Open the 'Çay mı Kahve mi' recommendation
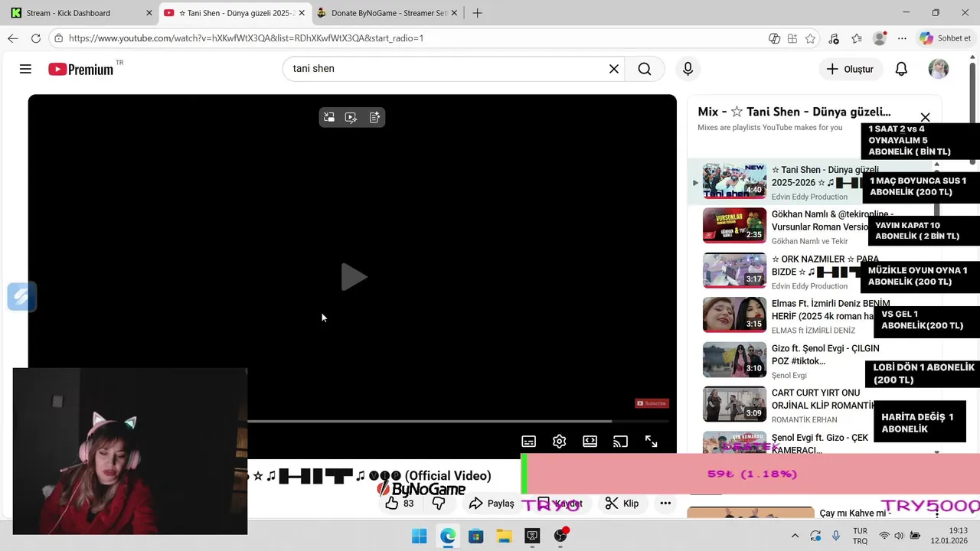 coord(855,513)
